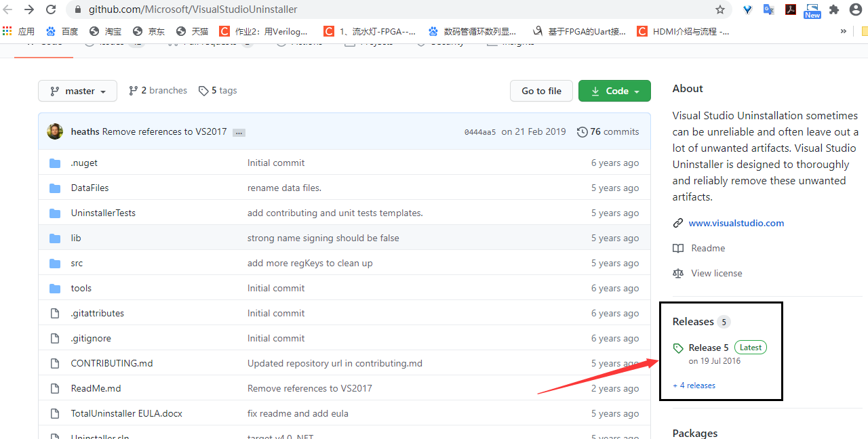Screen dimensions: 868x439
Task: Open the commit hash 0444aa5
Action: click(x=480, y=132)
